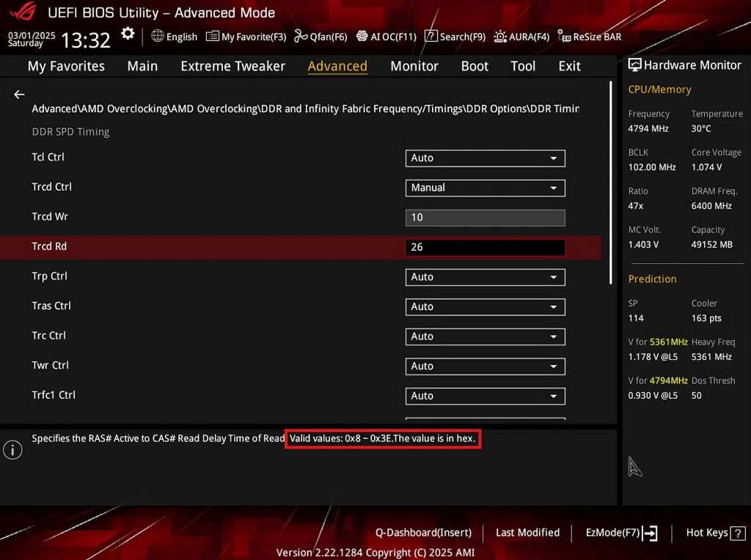Select the Advanced tab

click(x=337, y=66)
